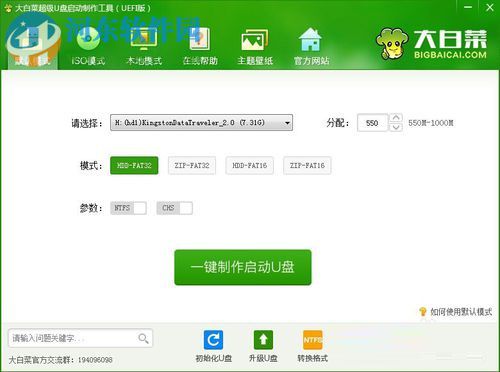This screenshot has height=372, width=500.
Task: Click the 550M-1000M range text
Action: [x=431, y=123]
